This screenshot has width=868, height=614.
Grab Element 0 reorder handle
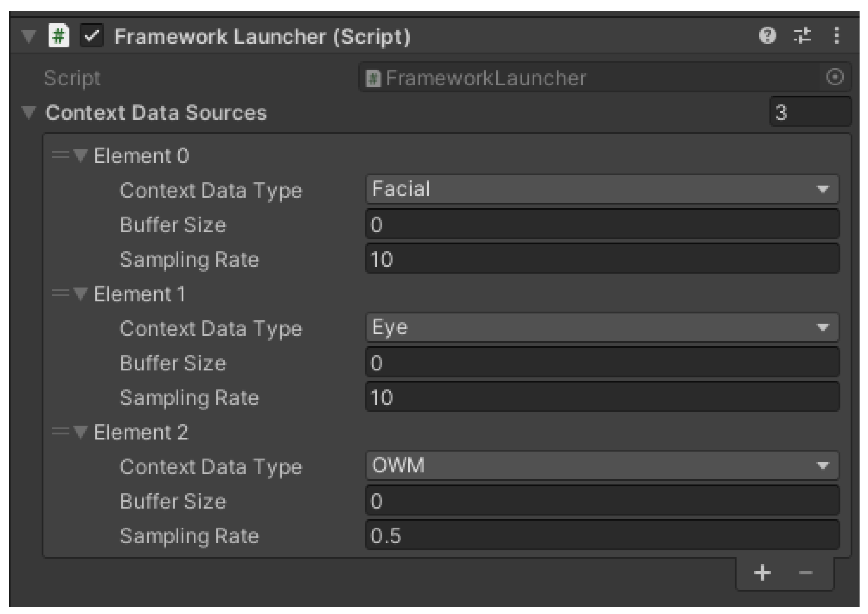(x=60, y=155)
